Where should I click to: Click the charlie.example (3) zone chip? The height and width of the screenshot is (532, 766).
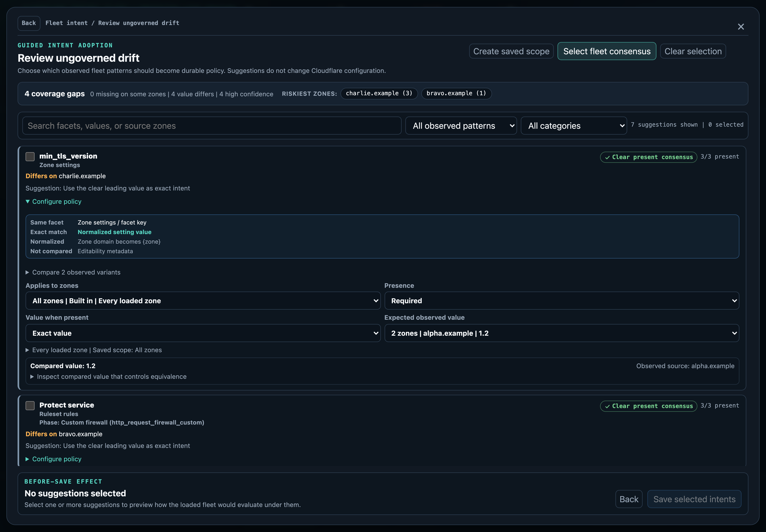click(379, 93)
